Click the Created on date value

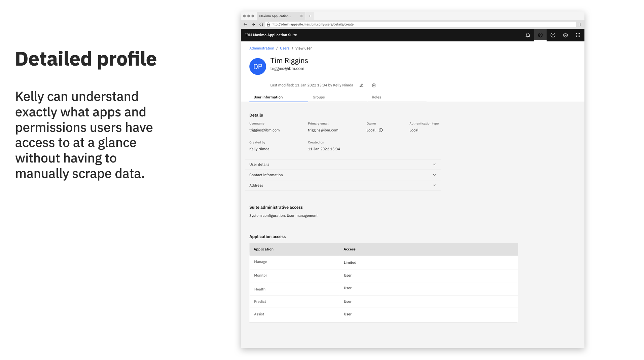(x=324, y=149)
